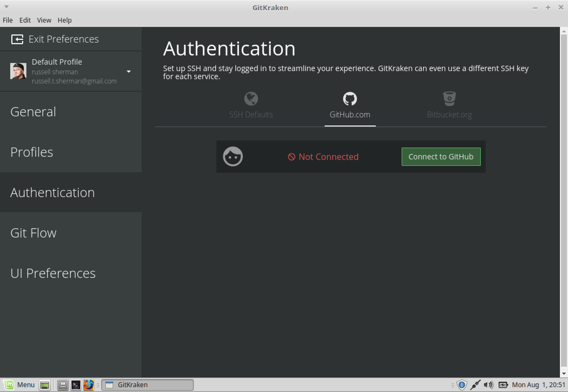Click the Exit Preferences label
The height and width of the screenshot is (392, 568).
click(64, 39)
